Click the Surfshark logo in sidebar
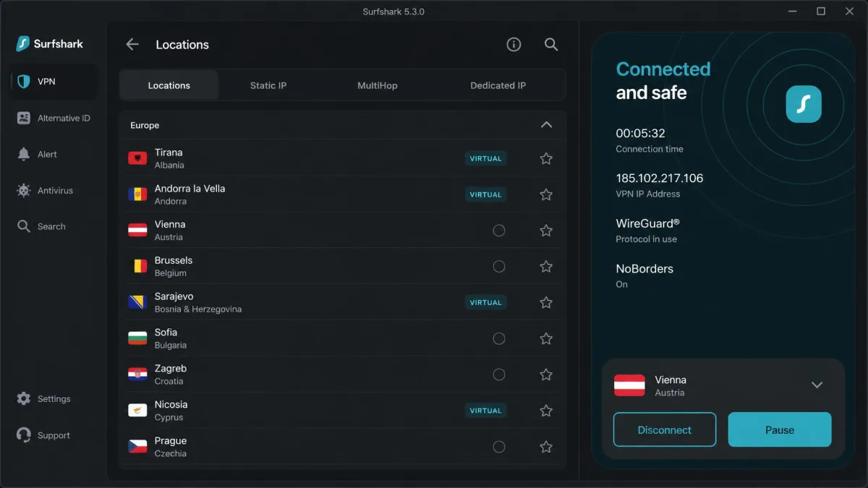868x488 pixels. click(x=50, y=43)
